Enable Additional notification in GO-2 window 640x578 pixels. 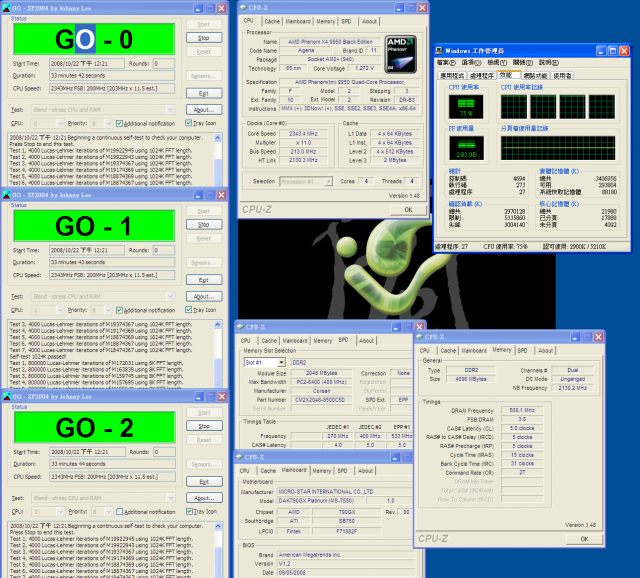(120, 511)
